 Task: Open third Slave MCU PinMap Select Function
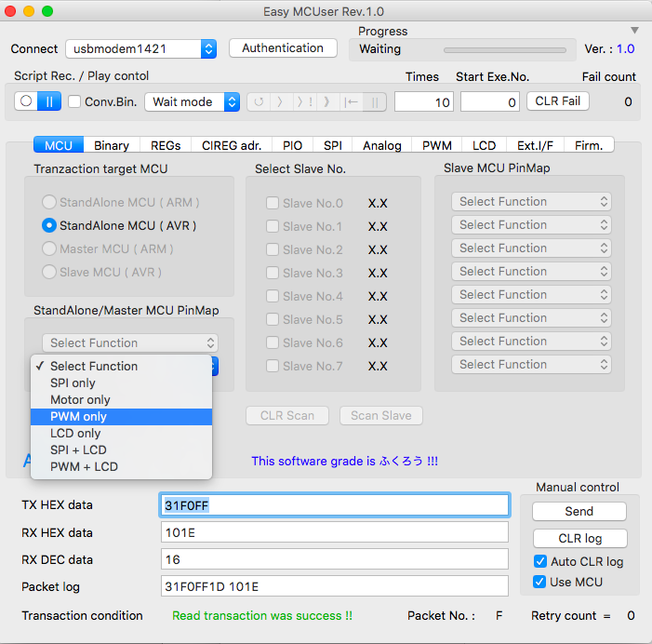tap(531, 248)
